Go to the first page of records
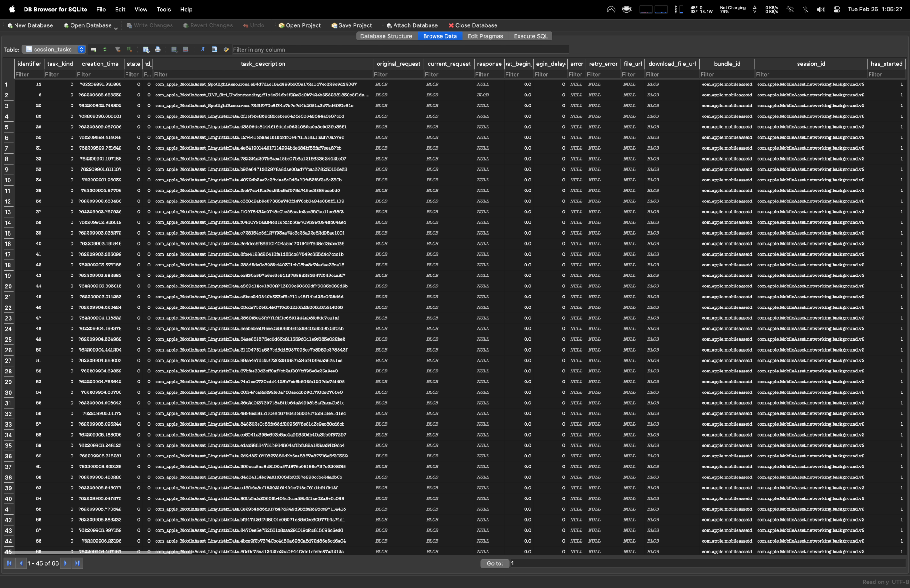The height and width of the screenshot is (588, 910). point(9,563)
